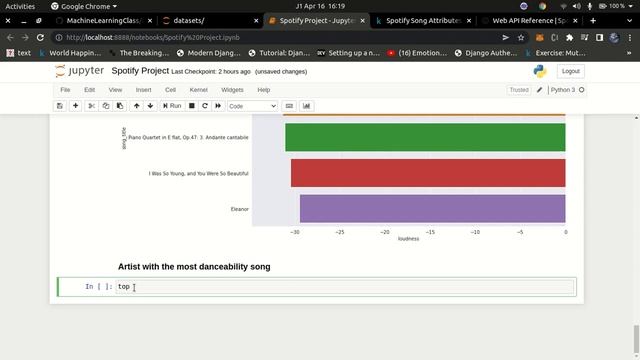Move selected cell down arrow
The height and width of the screenshot is (360, 640).
(x=150, y=106)
